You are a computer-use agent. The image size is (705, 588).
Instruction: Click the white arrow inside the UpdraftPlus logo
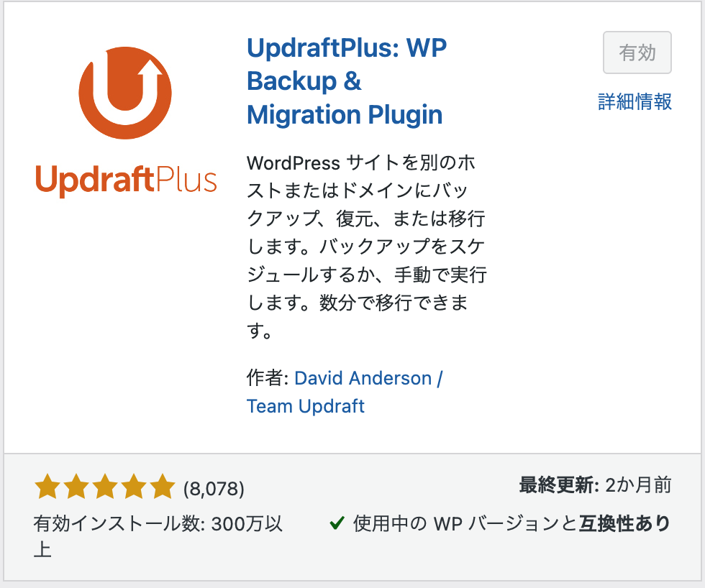coord(149,75)
